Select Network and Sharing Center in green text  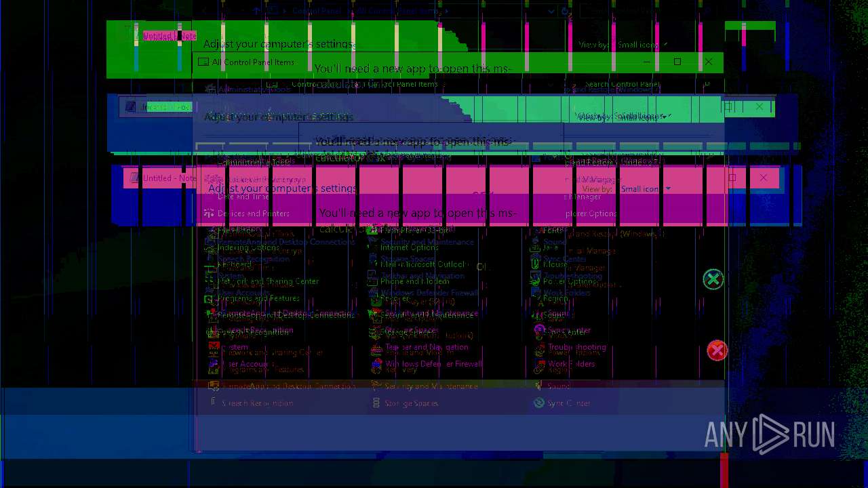tap(269, 281)
